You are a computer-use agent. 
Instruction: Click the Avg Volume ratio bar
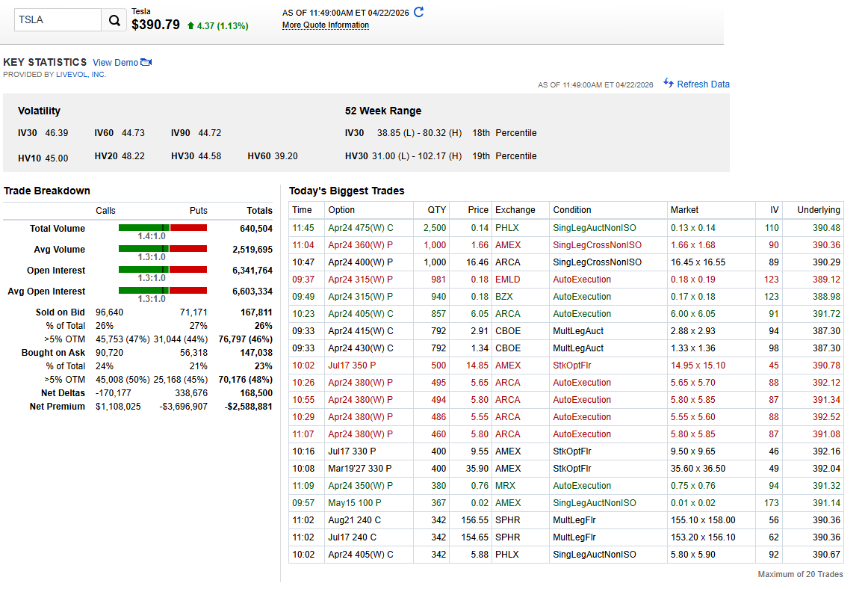(163, 249)
